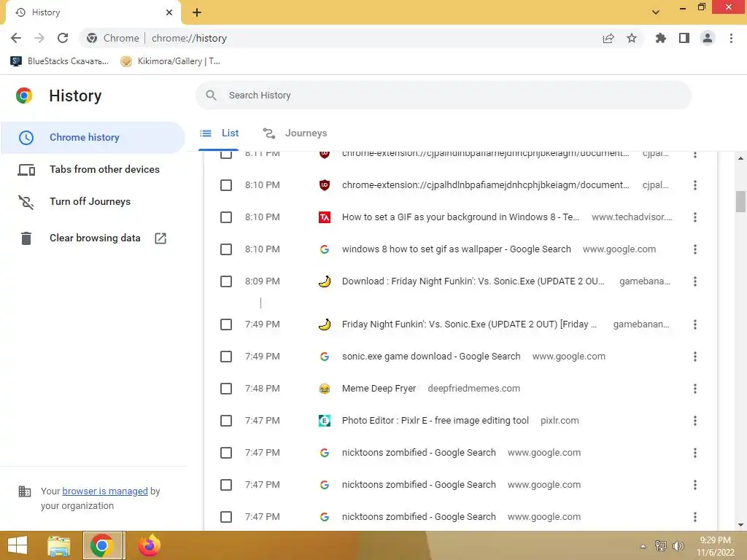Viewport: 747px width, 560px height.
Task: Open Firefox from the taskbar
Action: pos(149,545)
